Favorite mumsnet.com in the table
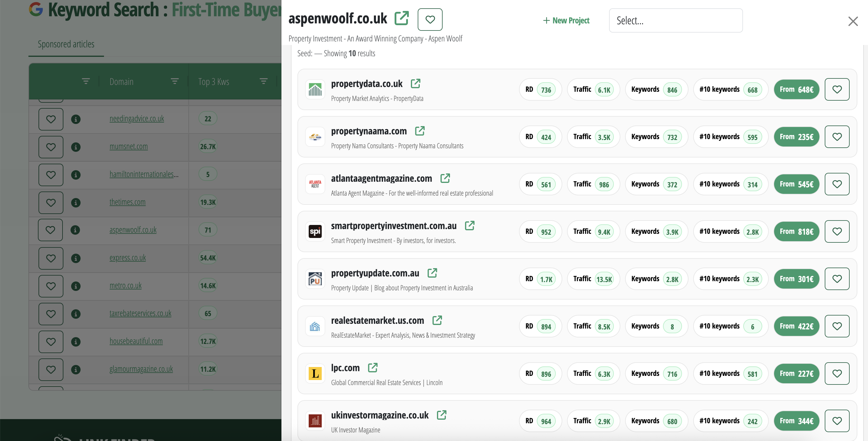This screenshot has width=868, height=441. (x=51, y=147)
